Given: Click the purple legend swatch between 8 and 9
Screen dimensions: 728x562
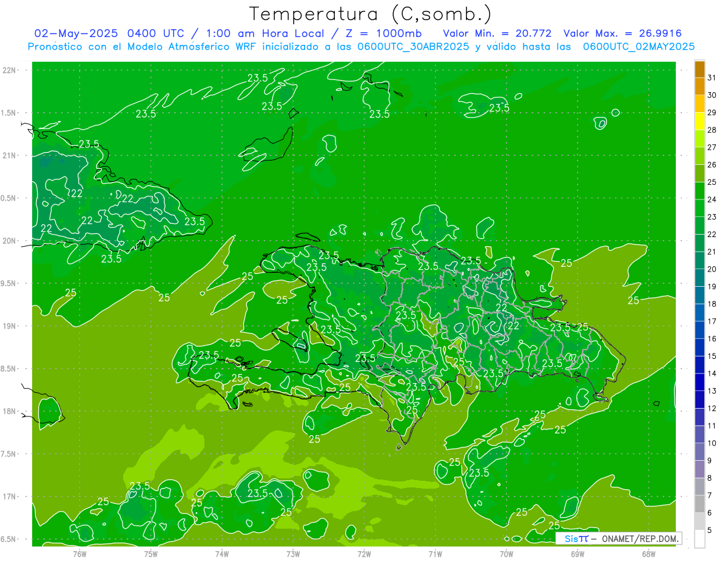Looking at the screenshot, I should click(x=700, y=469).
